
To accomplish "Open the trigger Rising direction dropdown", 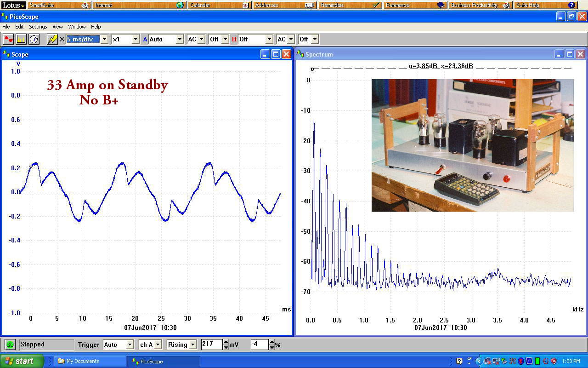I will 181,345.
